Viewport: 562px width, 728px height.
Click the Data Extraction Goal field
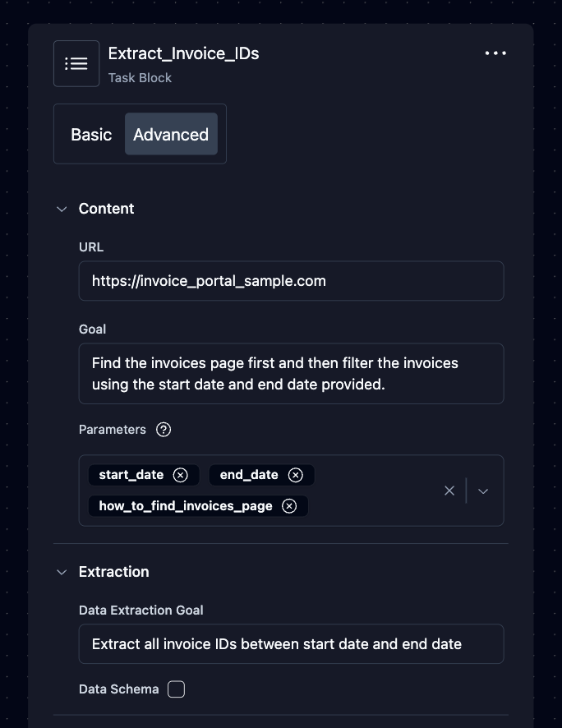pyautogui.click(x=291, y=644)
